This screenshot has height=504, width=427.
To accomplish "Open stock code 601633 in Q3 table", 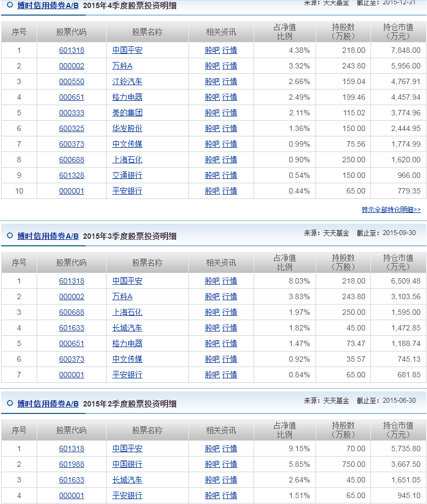I will (72, 328).
